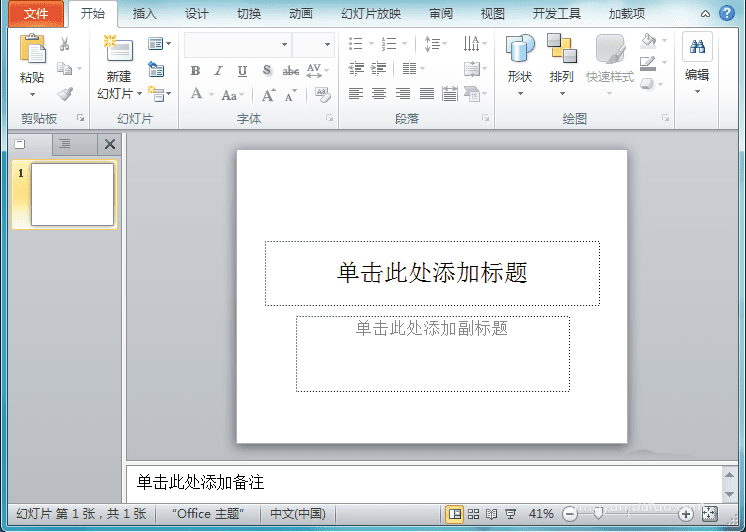Click the Cut scissors icon
Image resolution: width=746 pixels, height=532 pixels.
click(65, 44)
